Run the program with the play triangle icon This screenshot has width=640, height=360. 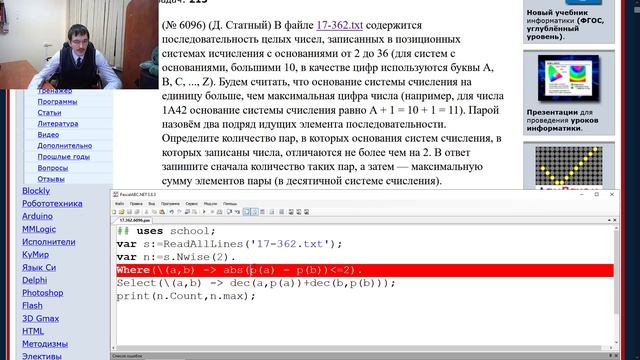204,212
